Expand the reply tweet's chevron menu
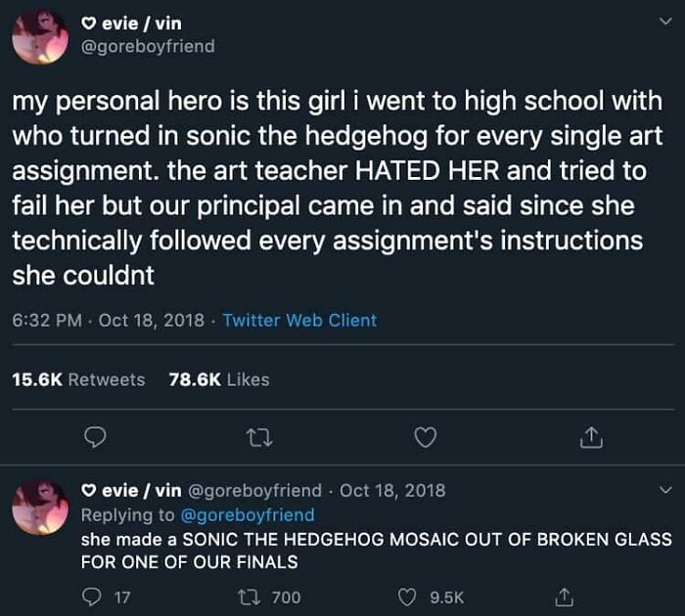The width and height of the screenshot is (685, 616). point(667,490)
